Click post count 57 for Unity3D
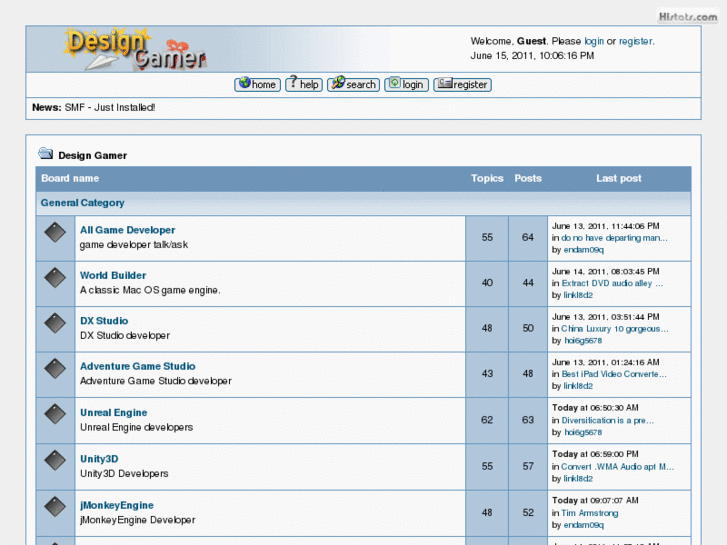Screen dimensions: 727x545 (x=528, y=467)
